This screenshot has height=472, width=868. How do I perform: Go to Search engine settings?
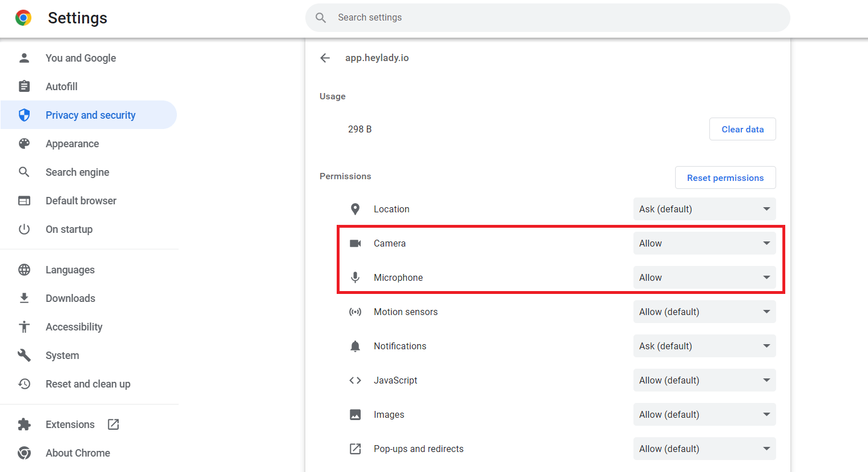(x=77, y=172)
